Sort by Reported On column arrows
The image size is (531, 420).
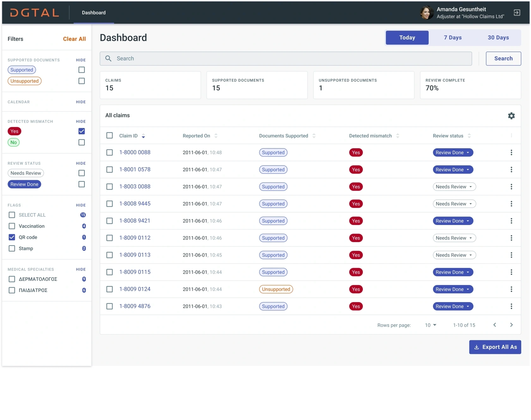[x=216, y=136]
